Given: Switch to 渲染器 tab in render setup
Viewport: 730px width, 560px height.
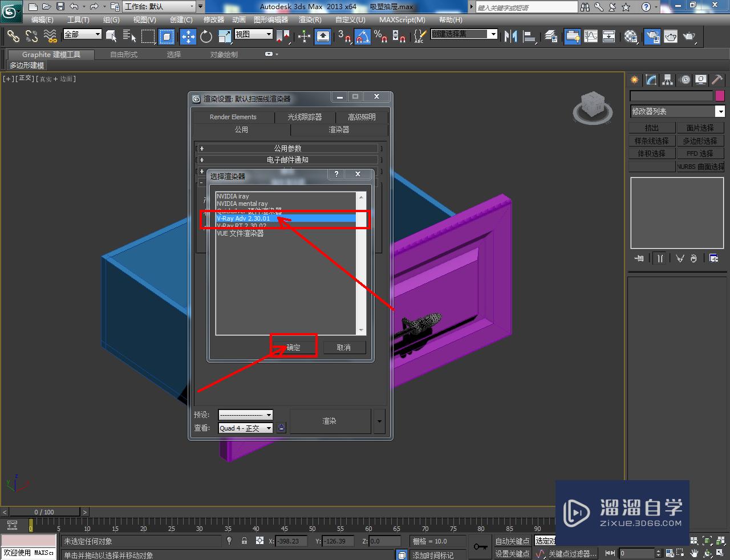Looking at the screenshot, I should (x=339, y=129).
